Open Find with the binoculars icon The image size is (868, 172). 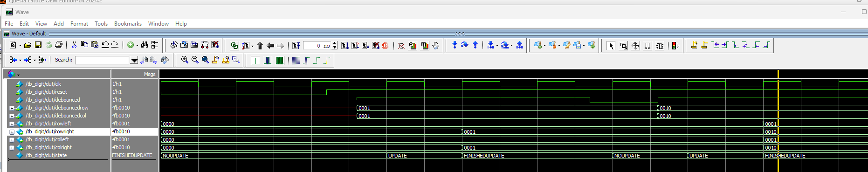[145, 45]
